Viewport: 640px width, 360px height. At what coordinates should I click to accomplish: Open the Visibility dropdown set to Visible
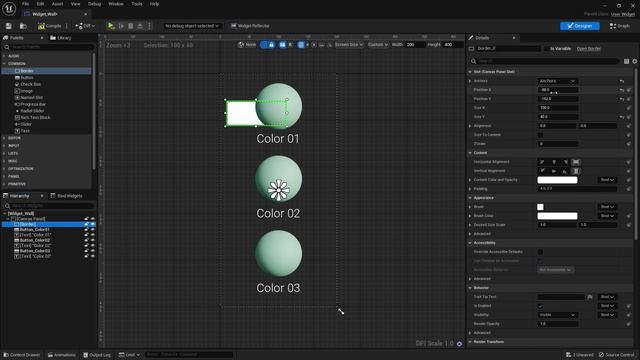[x=558, y=315]
